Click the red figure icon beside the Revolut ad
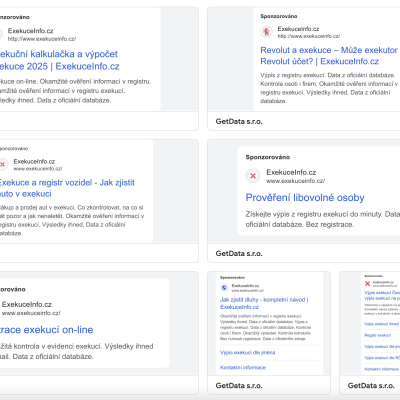Viewport: 400px width, 400px height. click(x=266, y=32)
